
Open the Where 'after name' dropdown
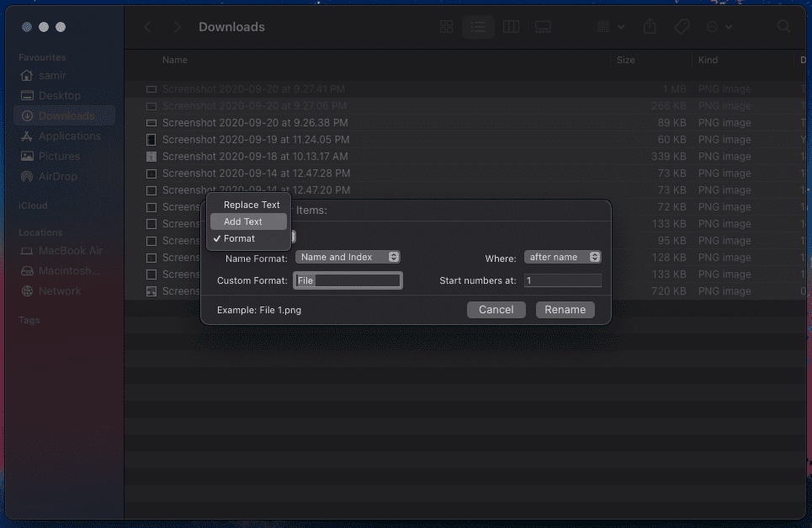click(x=562, y=257)
